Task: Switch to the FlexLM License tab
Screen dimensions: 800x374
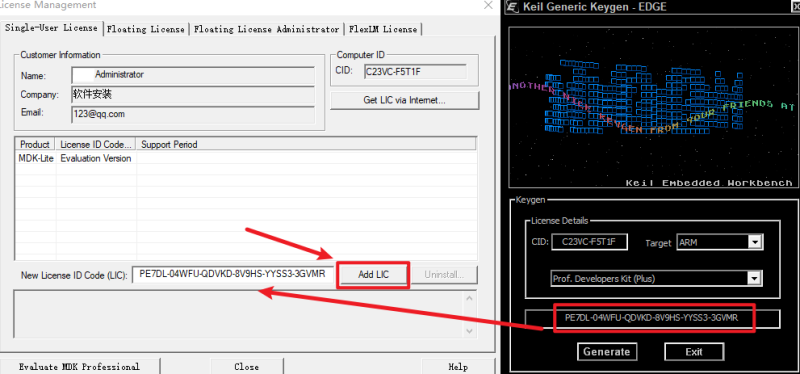Action: pos(383,30)
